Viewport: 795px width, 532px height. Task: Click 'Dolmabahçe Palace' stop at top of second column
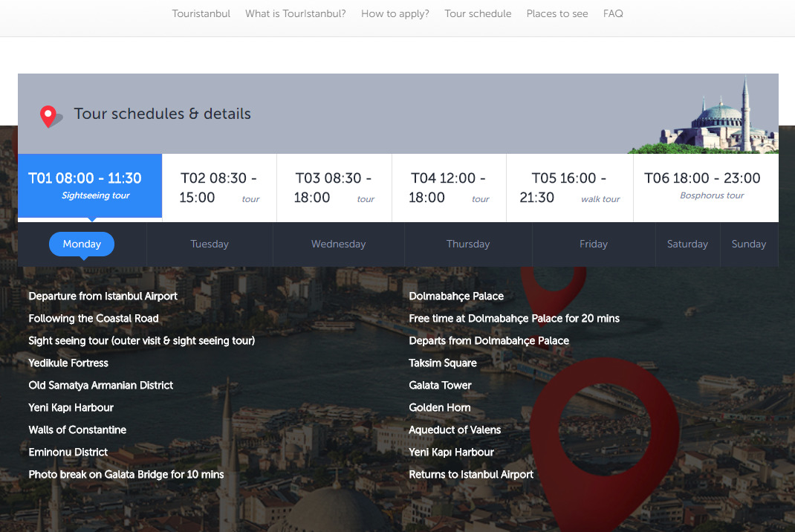point(456,296)
